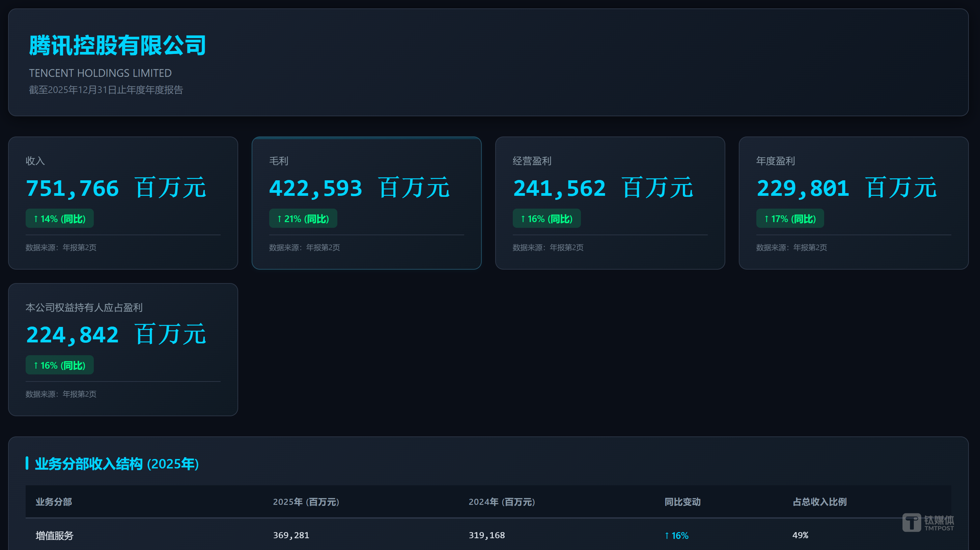Viewport: 980px width, 550px height.
Task: Click the 2024年 (百万元) column header
Action: (x=502, y=502)
